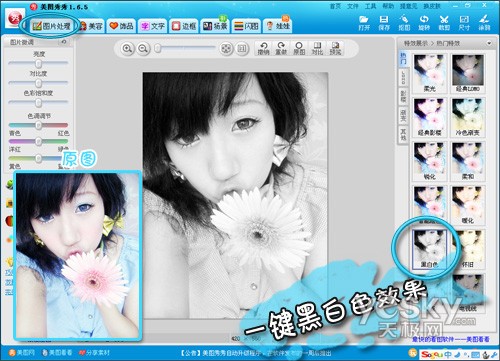
Task: Select the 渐变 vertical effects tab
Action: [403, 115]
